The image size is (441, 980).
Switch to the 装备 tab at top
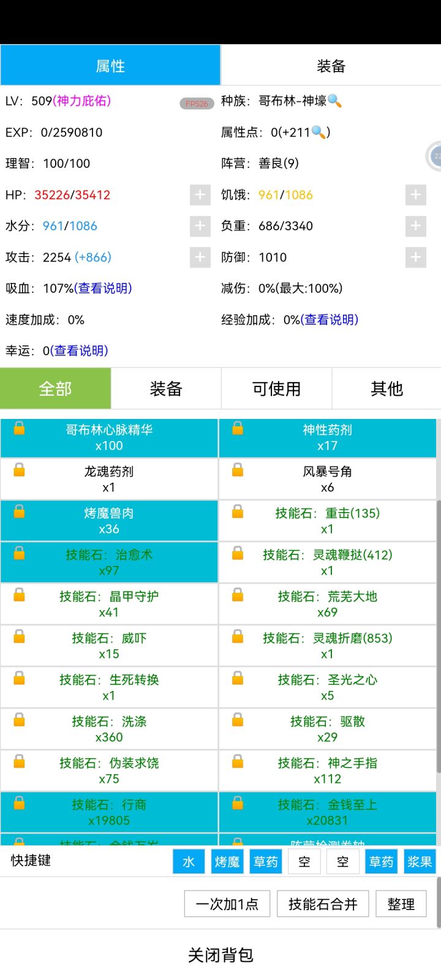331,66
